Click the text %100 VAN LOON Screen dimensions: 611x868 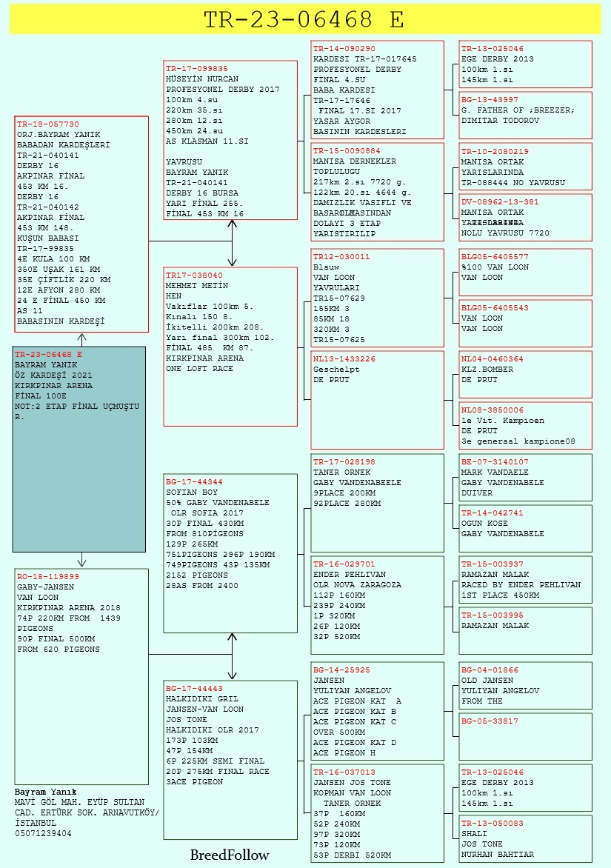(495, 267)
